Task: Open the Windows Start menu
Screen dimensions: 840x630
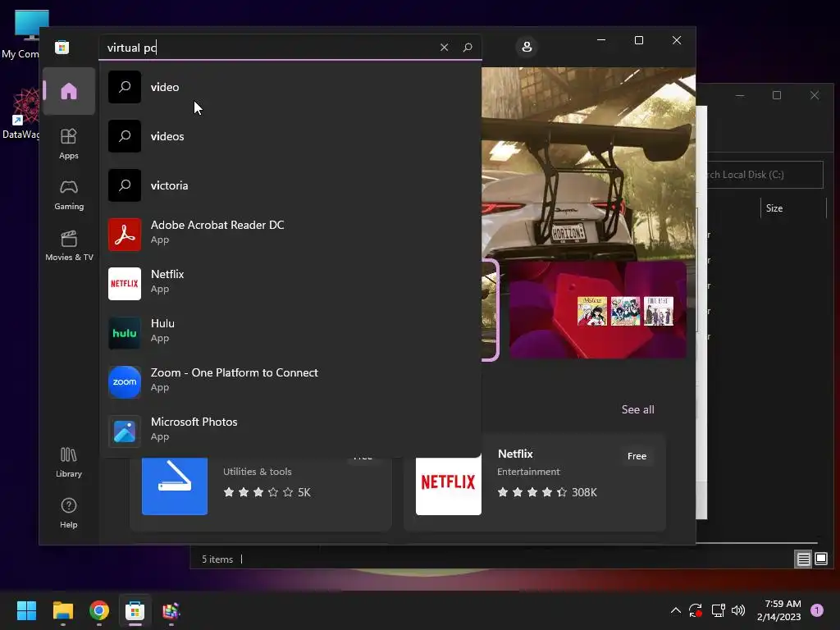Action: [26, 610]
